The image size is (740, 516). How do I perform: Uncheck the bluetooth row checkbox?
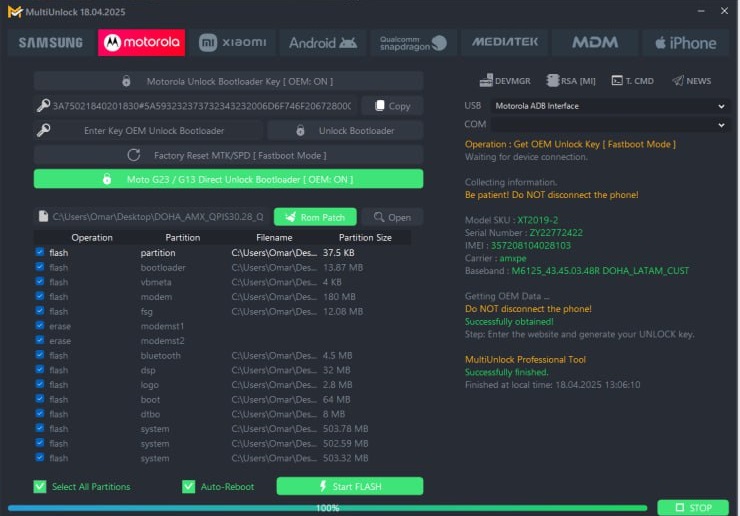tap(40, 355)
